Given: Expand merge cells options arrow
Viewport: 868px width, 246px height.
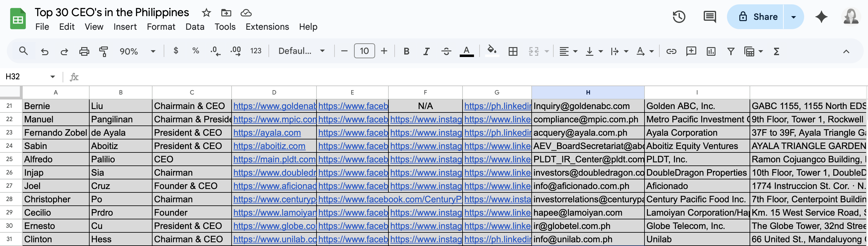Looking at the screenshot, I should (547, 51).
